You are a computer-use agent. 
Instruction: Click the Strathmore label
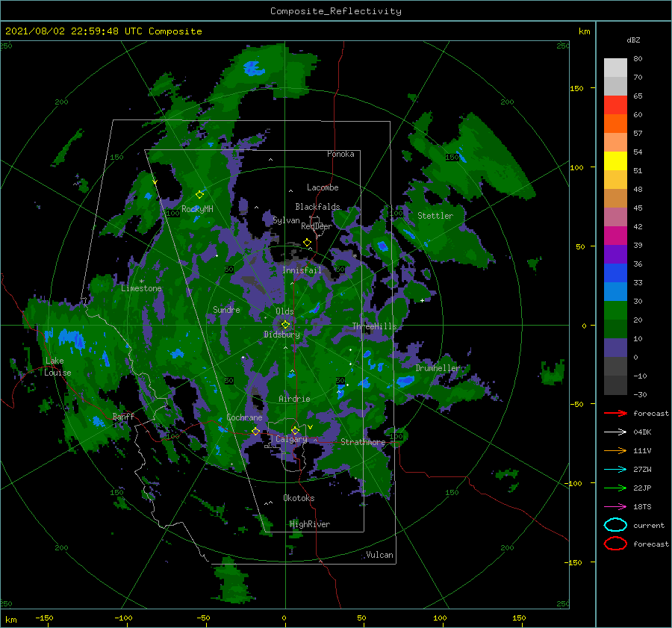363,442
